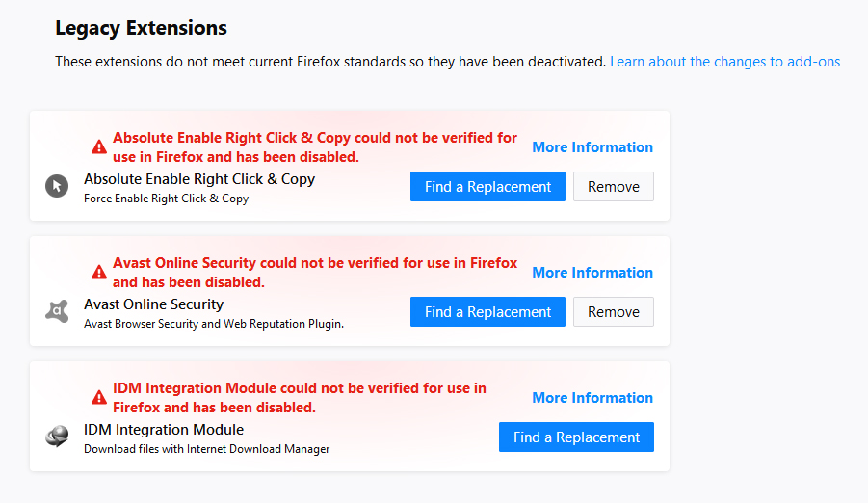Open More Information for Avast Online Security

click(x=592, y=273)
